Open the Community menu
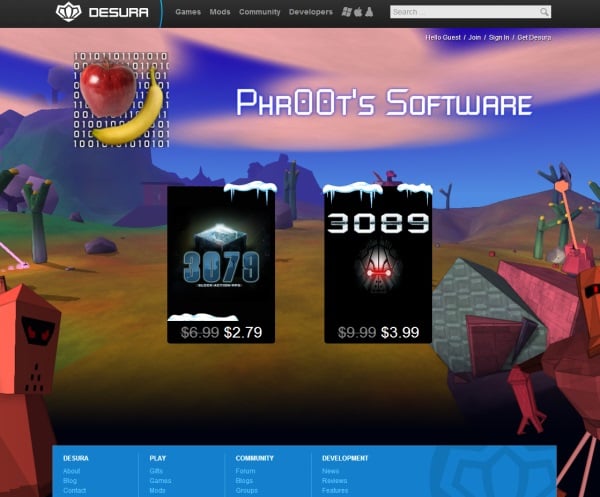 point(259,12)
